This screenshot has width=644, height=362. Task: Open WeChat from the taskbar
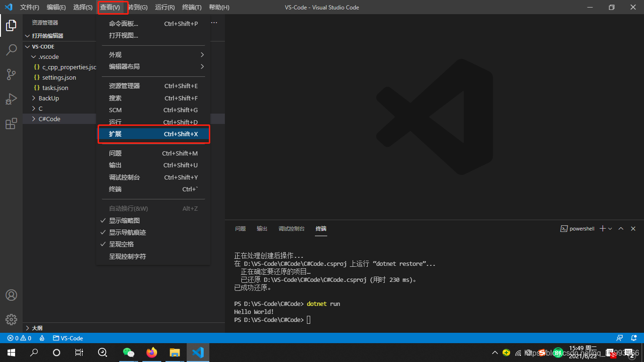128,353
